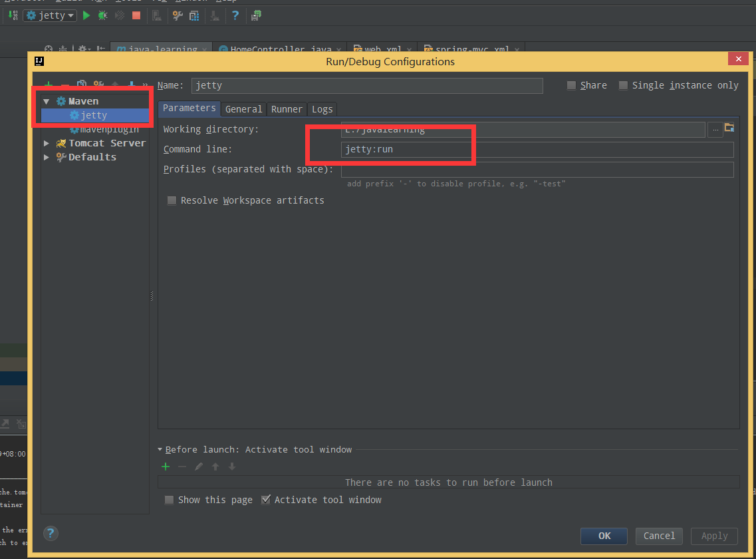This screenshot has width=756, height=559.
Task: Click the Run with Coverage icon
Action: 119,15
